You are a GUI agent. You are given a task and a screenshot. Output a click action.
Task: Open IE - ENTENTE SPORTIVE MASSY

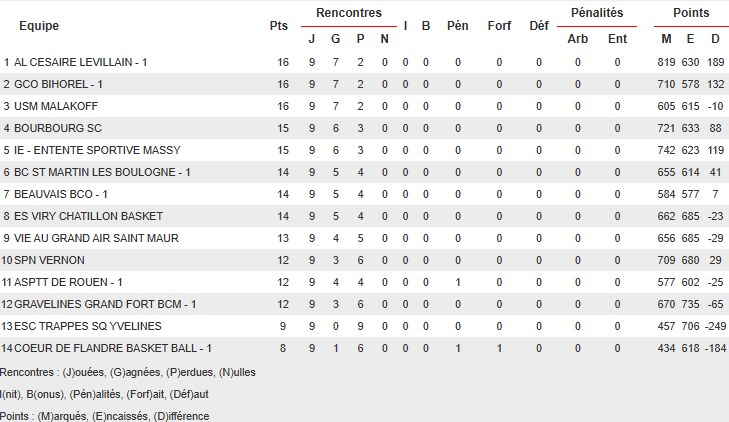click(x=97, y=150)
